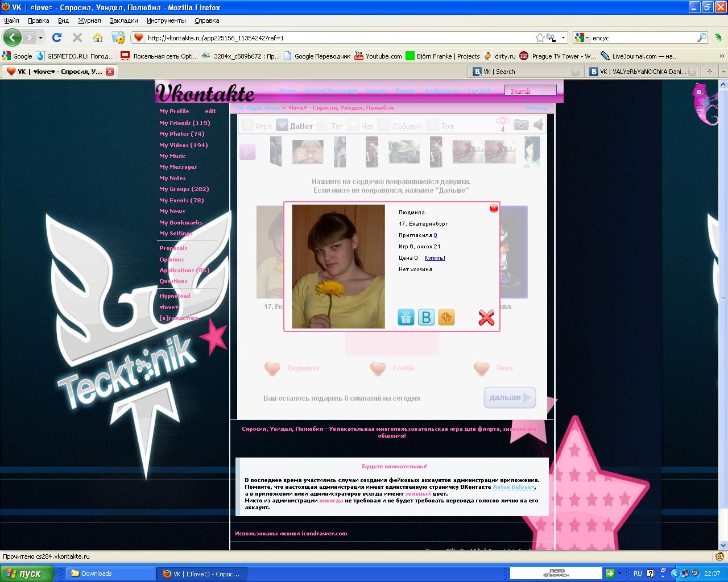Click the eye views icon in the app
The width and height of the screenshot is (728, 582).
503,121
